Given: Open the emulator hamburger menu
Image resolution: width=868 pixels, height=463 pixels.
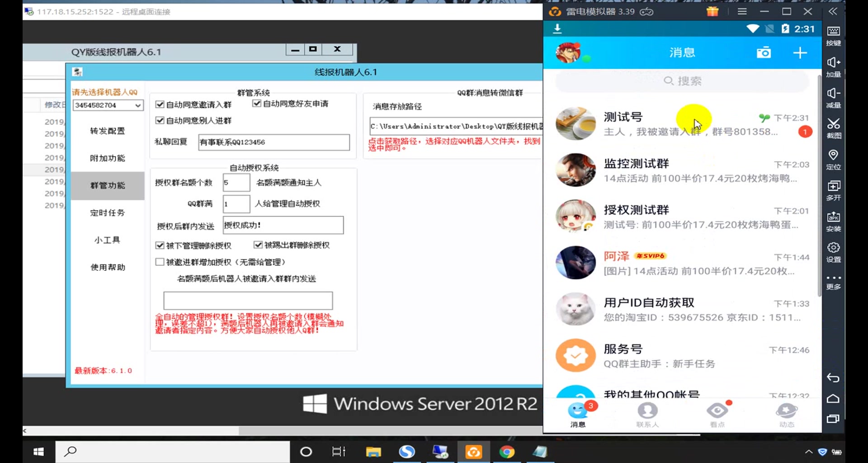Looking at the screenshot, I should [x=742, y=11].
